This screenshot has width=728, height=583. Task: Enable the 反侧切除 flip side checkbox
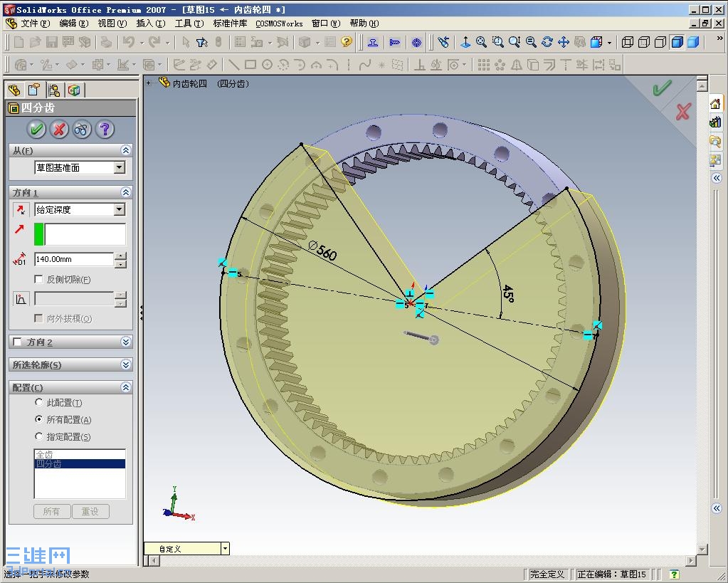click(39, 279)
